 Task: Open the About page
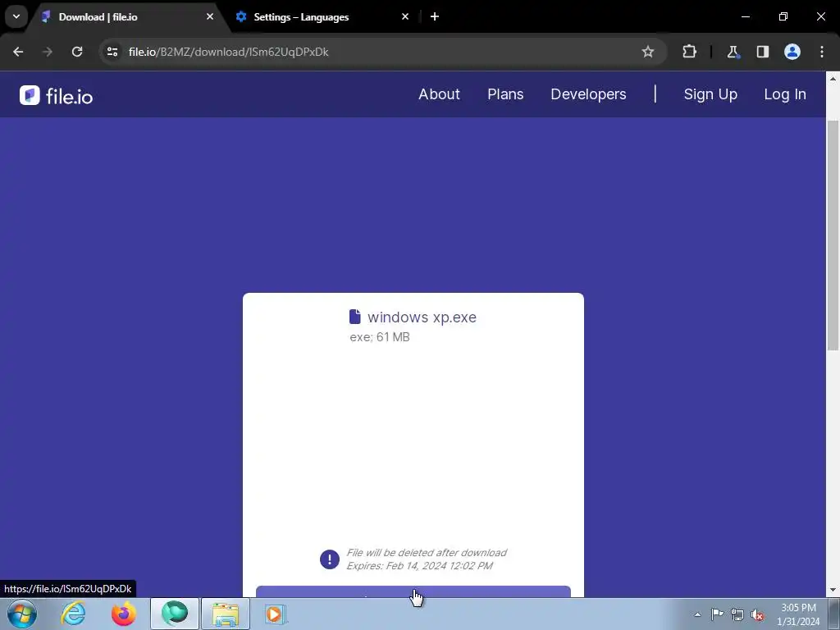(439, 94)
